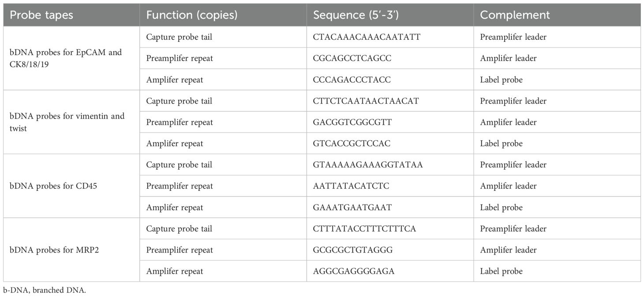This screenshot has height=297, width=644.
Task: Click sequence AGGCGAGGGGAGA
Action: [x=354, y=271]
